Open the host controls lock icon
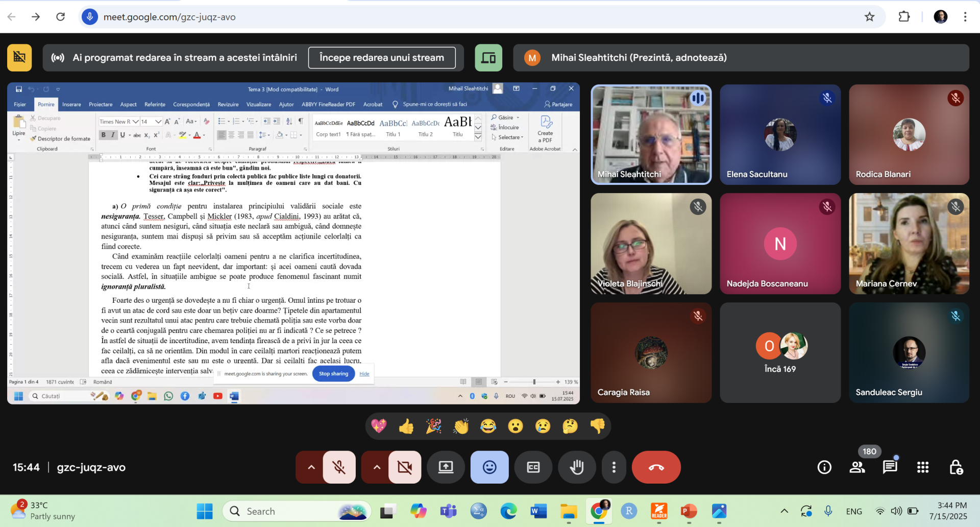Screen dimensions: 980x527 [955, 467]
